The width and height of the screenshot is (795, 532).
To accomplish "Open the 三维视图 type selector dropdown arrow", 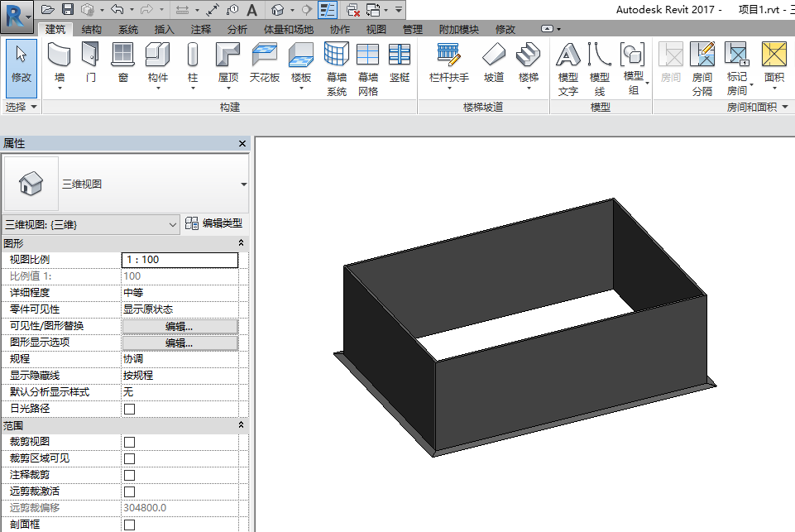I will 244,185.
